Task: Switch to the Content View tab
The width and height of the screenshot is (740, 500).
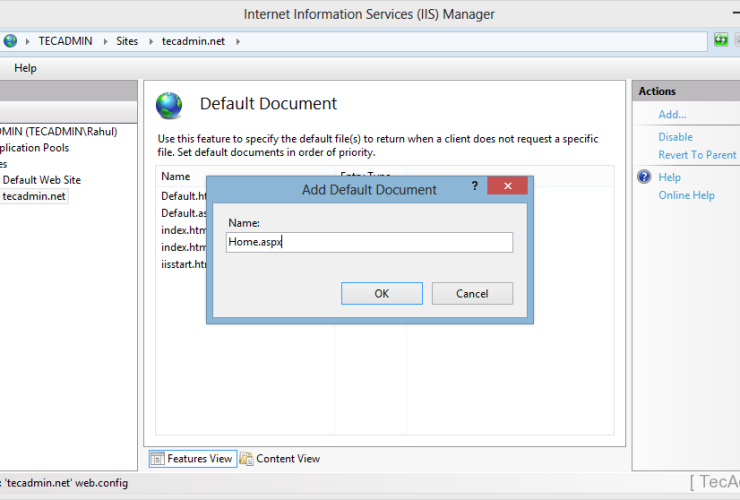Action: click(280, 459)
